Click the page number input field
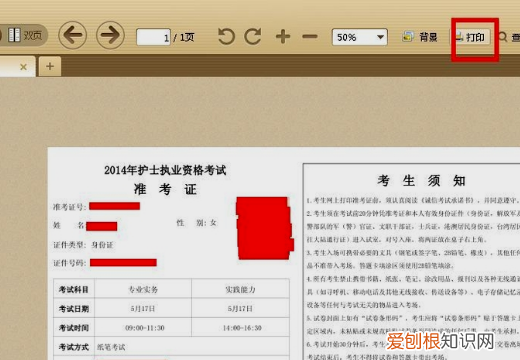The height and width of the screenshot is (360, 520). coord(153,37)
